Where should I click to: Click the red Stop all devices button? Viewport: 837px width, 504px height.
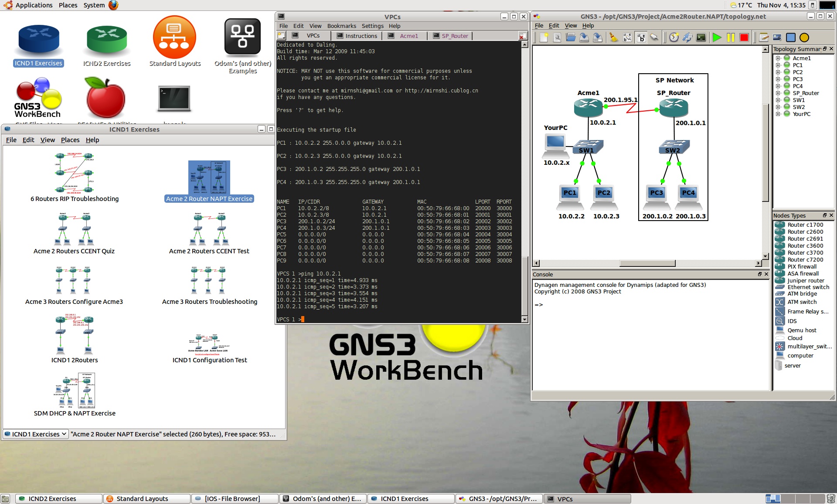744,37
